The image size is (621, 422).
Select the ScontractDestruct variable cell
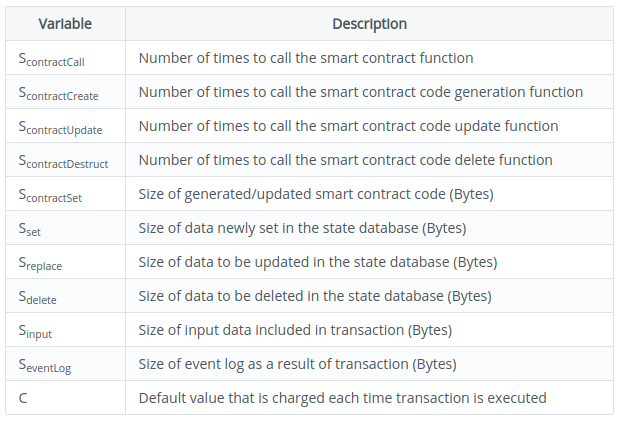pos(63,161)
